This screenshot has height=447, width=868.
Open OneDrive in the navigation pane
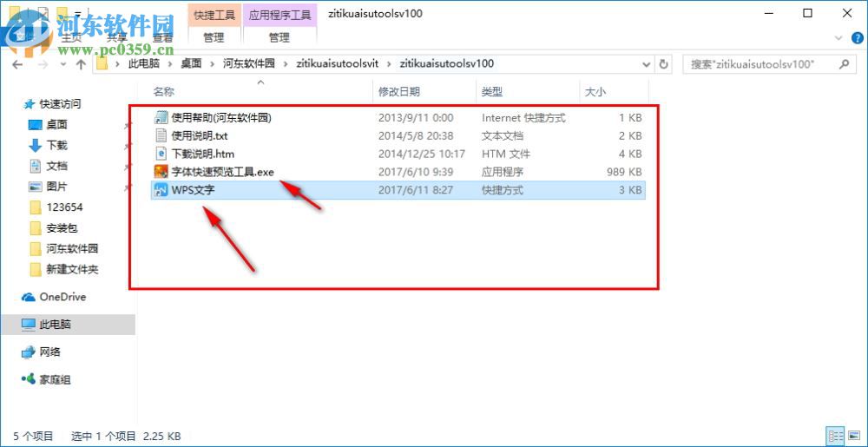coord(62,297)
